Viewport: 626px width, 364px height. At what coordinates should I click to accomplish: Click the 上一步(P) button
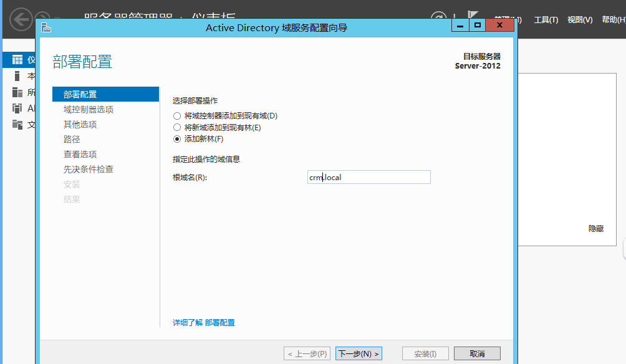(x=307, y=353)
